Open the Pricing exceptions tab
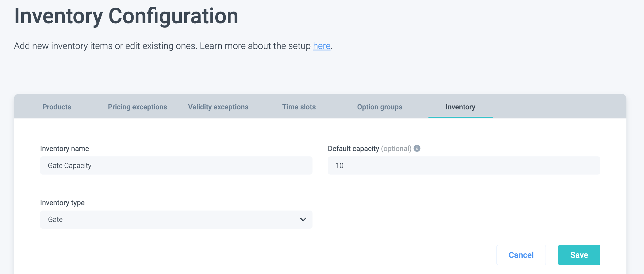 tap(137, 107)
